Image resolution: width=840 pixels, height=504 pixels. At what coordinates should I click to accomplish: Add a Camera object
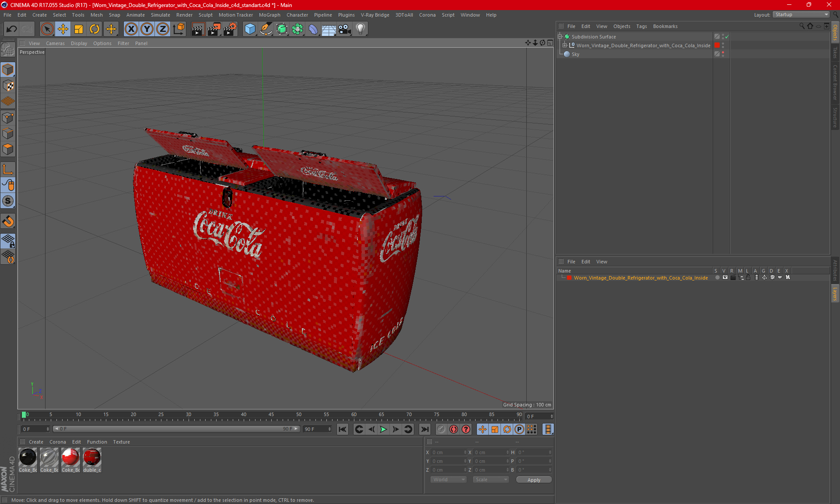pos(345,29)
